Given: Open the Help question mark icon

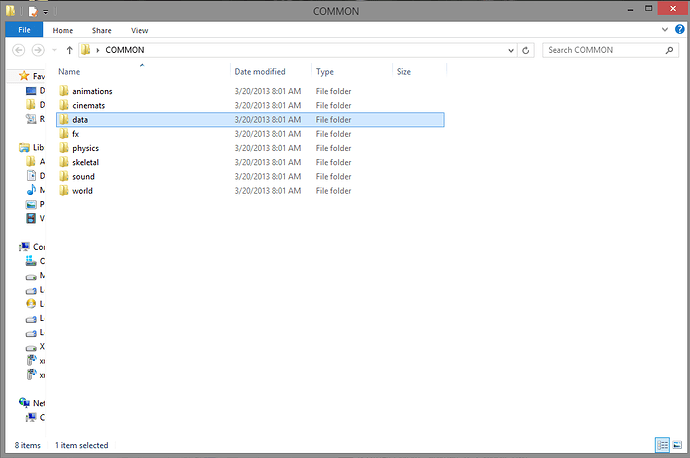Looking at the screenshot, I should (x=680, y=31).
